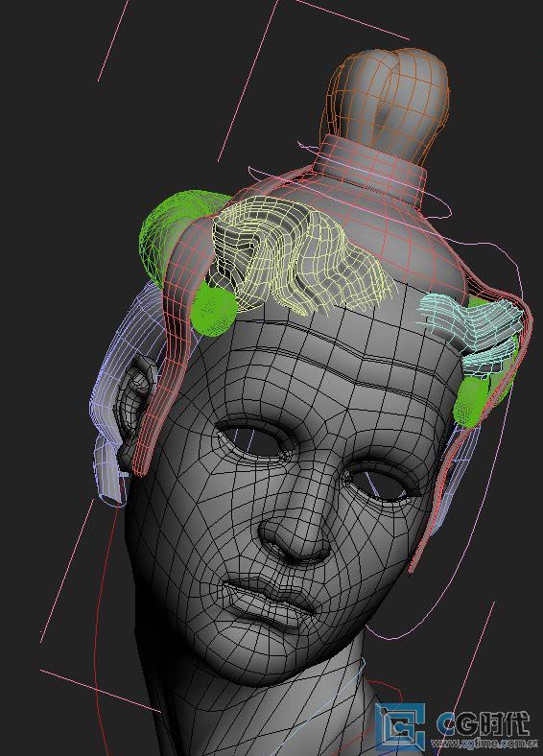Screen dimensions: 543x756
Task: Select the green sphere below the cyan hair piece
Action: (x=473, y=401)
